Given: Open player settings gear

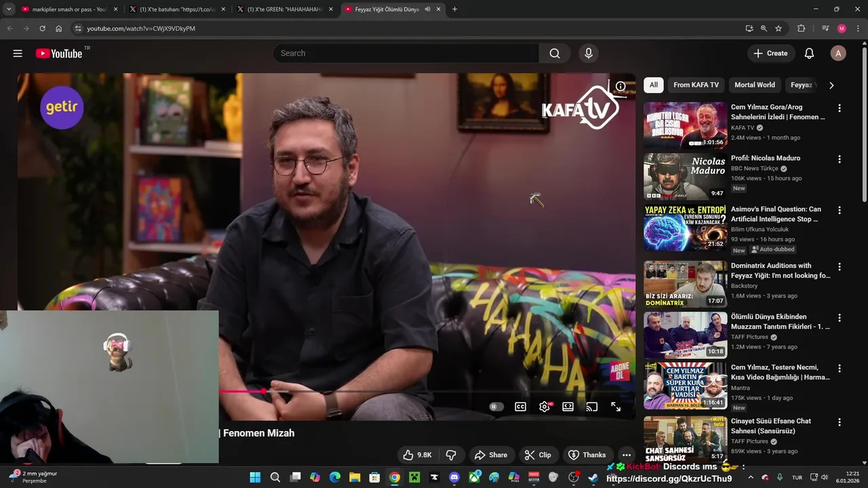Looking at the screenshot, I should click(x=545, y=407).
